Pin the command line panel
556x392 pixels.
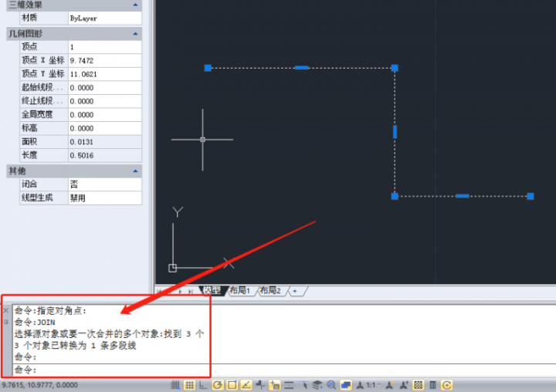tap(6, 322)
